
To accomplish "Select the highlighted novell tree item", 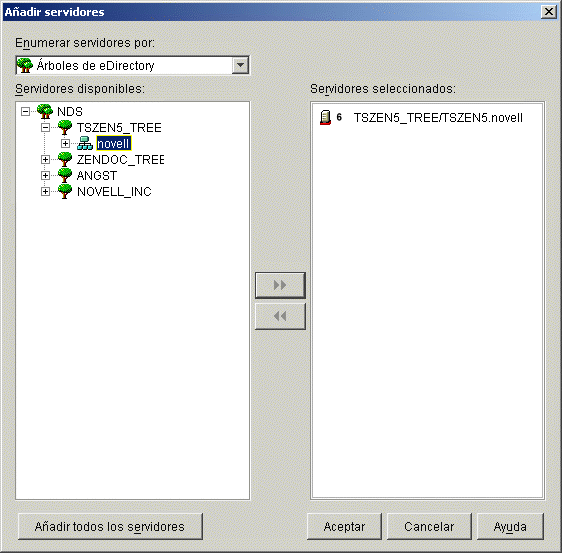I will tap(114, 143).
